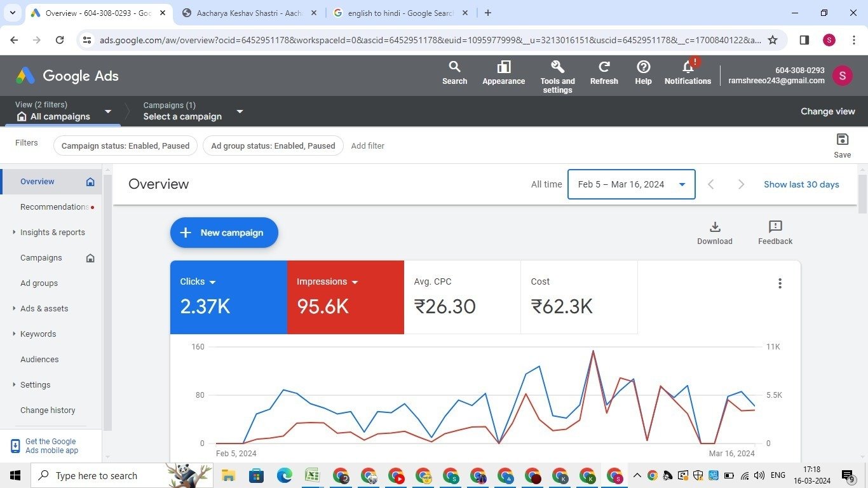This screenshot has height=488, width=868.
Task: Click the Save filters icon
Action: pos(842,140)
